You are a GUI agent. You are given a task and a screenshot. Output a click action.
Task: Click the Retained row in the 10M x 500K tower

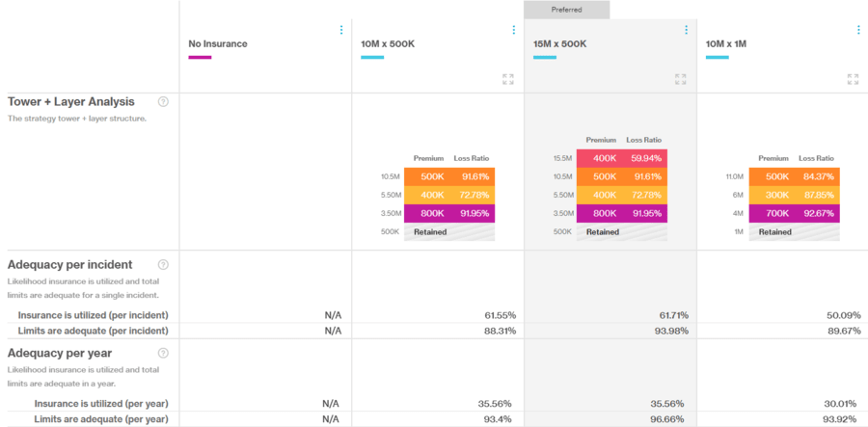coord(448,232)
